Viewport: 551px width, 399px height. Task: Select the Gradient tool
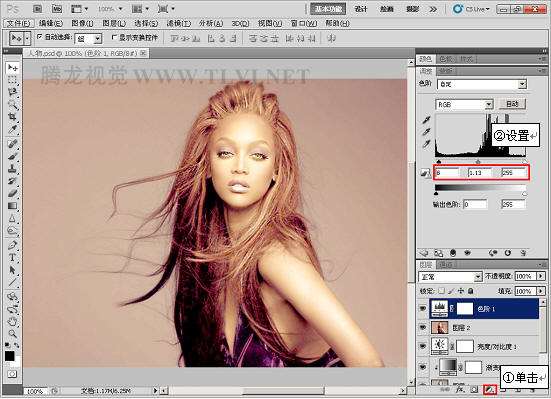pos(13,205)
